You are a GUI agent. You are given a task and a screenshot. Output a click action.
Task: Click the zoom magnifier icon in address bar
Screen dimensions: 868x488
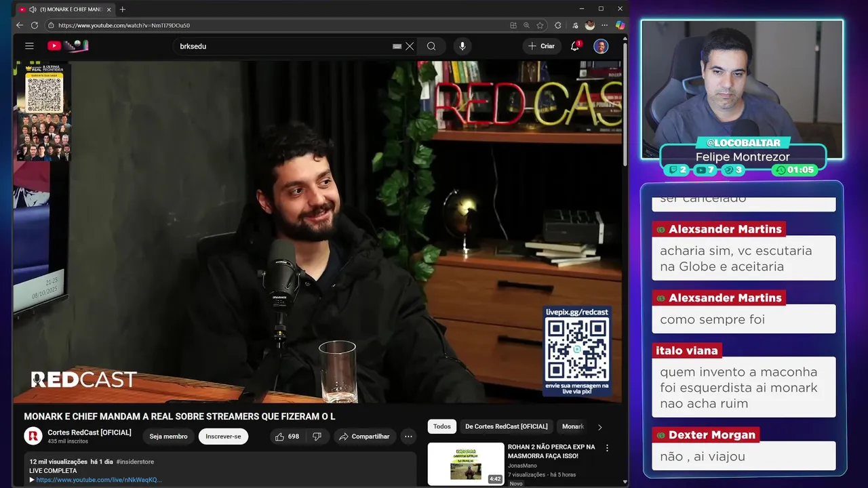526,25
